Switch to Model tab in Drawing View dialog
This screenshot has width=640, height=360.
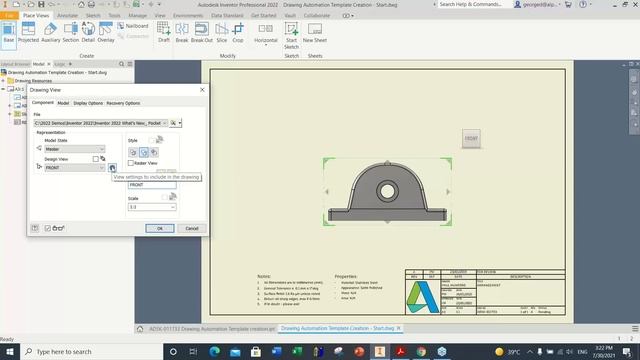pyautogui.click(x=63, y=103)
